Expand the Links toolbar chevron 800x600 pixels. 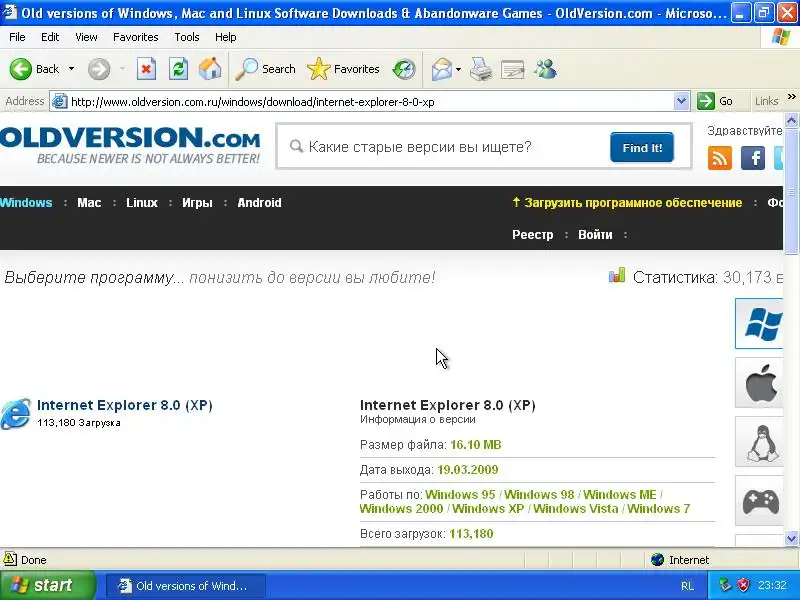(792, 96)
